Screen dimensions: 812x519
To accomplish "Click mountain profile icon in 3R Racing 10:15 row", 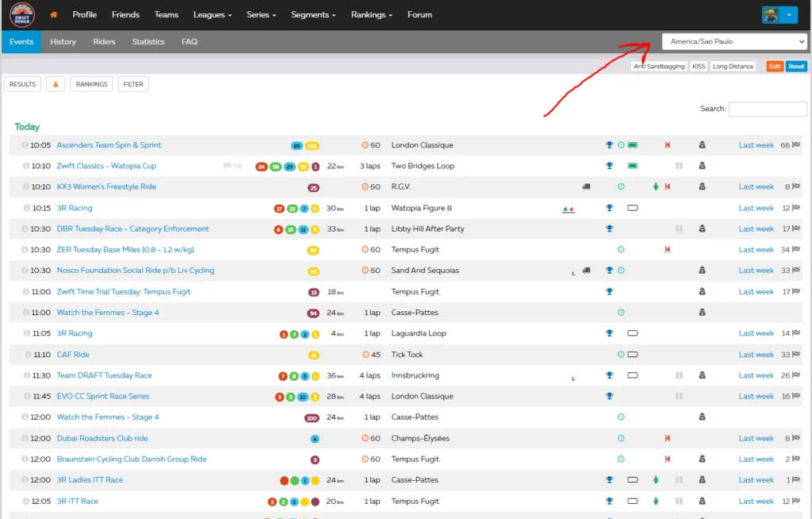I will click(x=568, y=209).
